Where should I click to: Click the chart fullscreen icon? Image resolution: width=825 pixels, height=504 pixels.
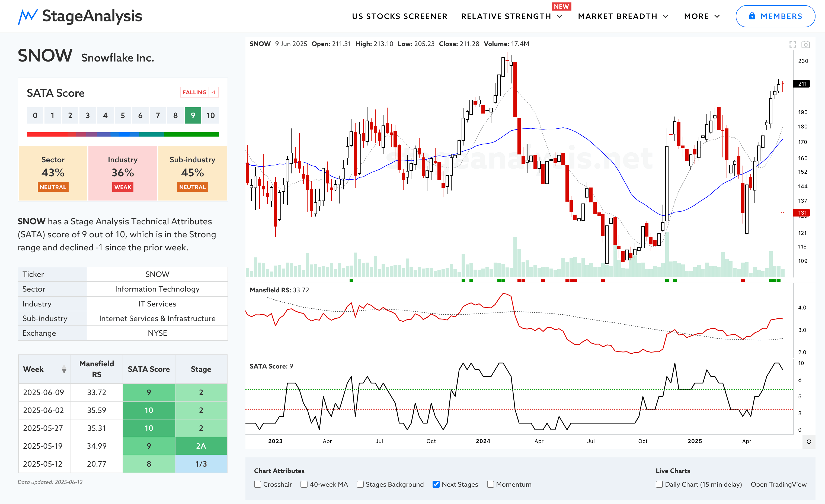792,44
